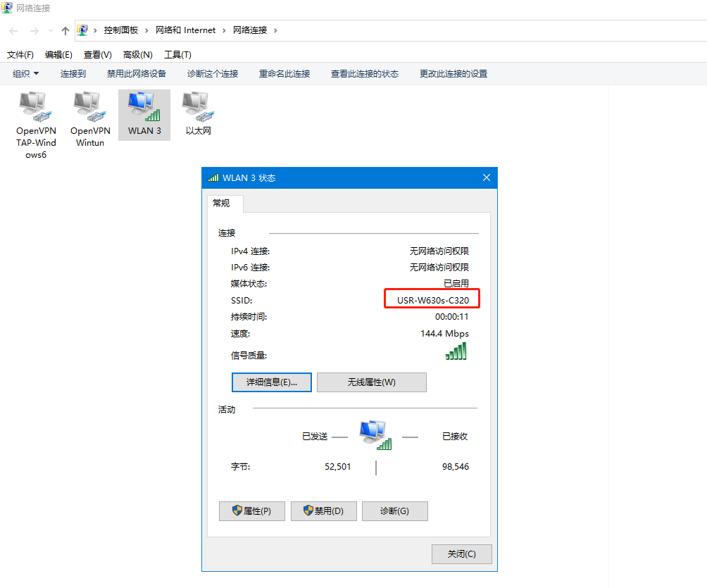Viewport: 707px width, 588px height.
Task: Select the WLAN 3 adapter icon
Action: point(144,107)
